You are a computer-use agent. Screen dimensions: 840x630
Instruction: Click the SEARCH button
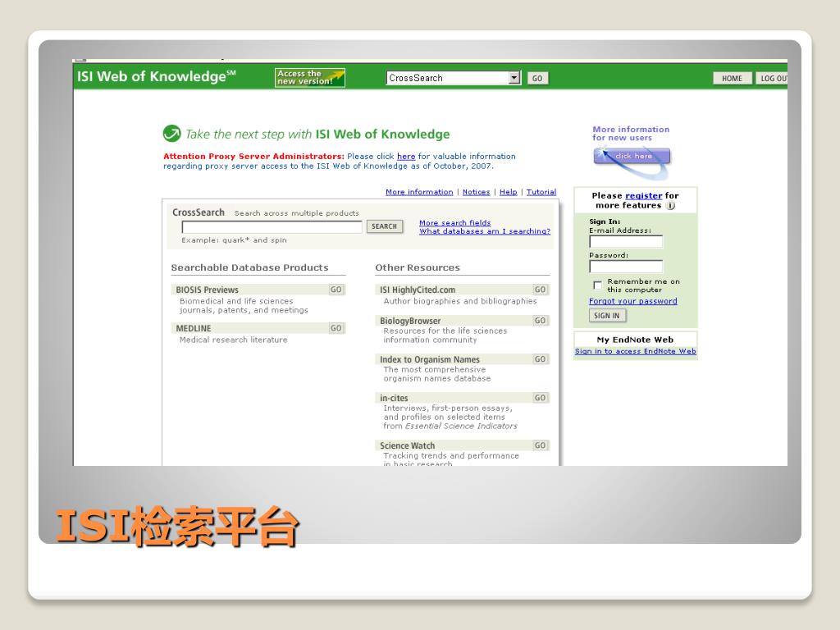pos(385,226)
